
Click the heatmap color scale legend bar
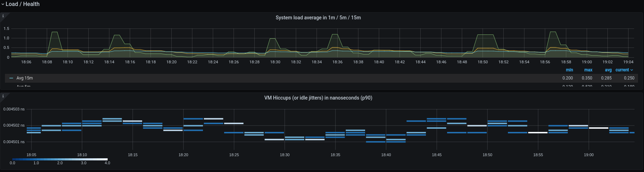point(60,159)
